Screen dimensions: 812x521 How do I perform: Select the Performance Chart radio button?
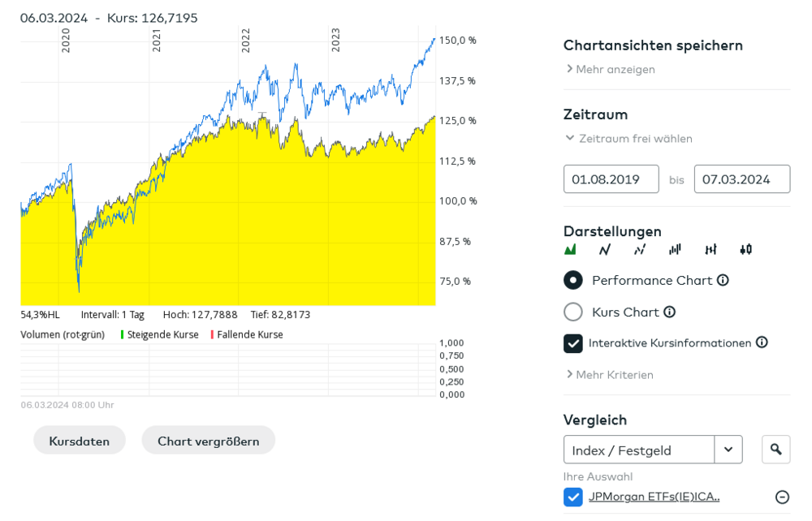pyautogui.click(x=573, y=280)
